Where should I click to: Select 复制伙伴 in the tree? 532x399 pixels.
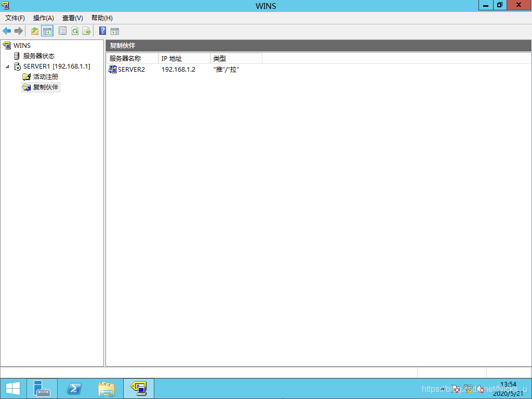[x=46, y=87]
